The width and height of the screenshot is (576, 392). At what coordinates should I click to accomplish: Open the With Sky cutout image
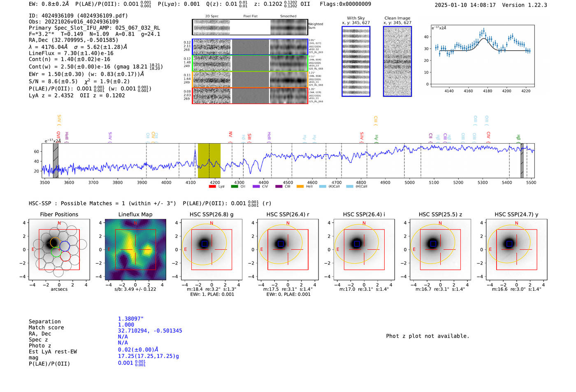356,61
